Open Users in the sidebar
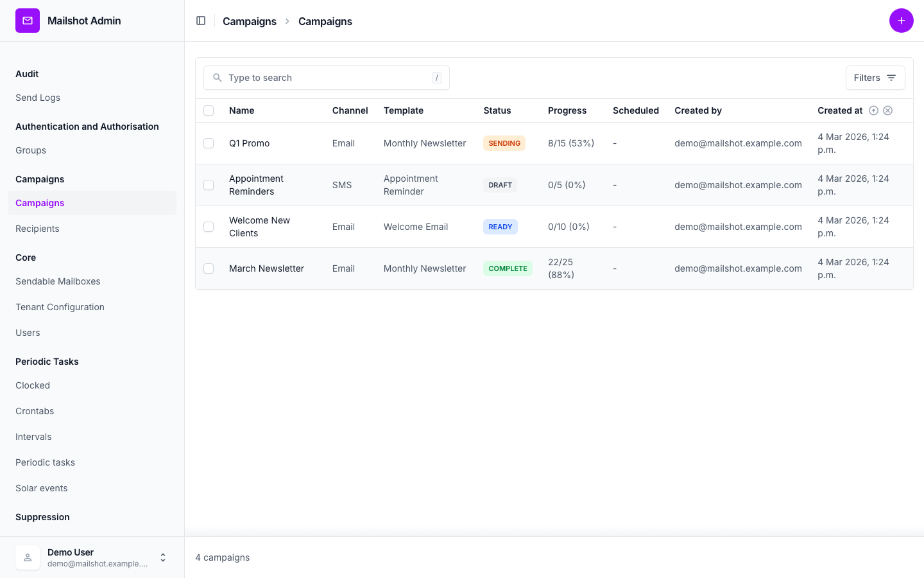Screen dimensions: 924x578 (28, 333)
